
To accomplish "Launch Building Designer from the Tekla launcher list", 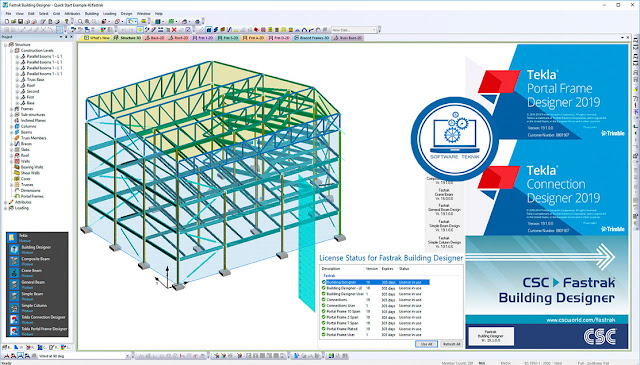I will (37, 249).
